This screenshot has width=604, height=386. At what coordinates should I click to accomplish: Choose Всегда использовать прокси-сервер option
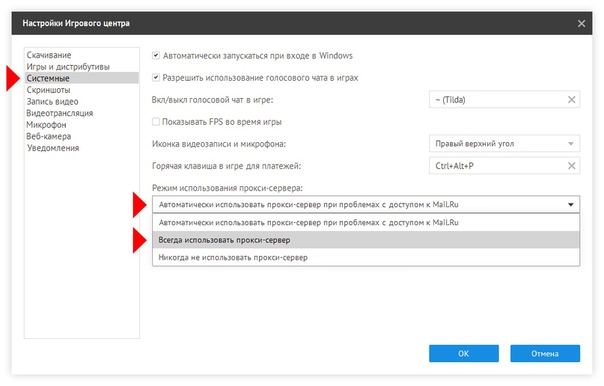(x=366, y=240)
